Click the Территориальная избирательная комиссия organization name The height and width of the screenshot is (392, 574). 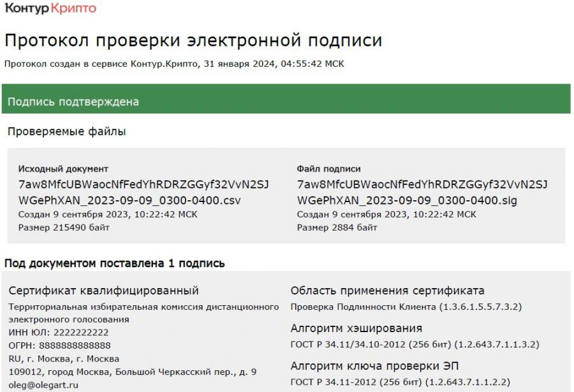point(143,313)
